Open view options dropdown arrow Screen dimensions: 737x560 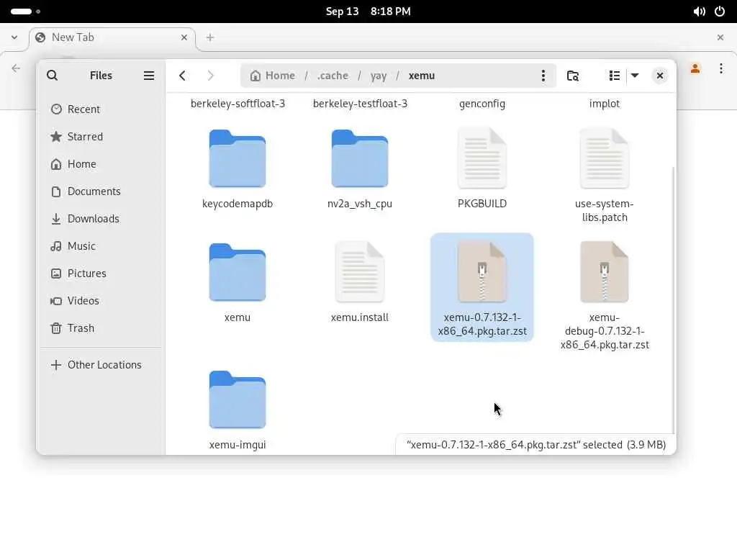(635, 76)
